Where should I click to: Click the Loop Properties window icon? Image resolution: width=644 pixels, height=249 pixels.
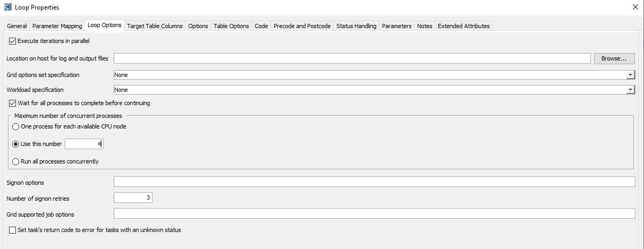pyautogui.click(x=8, y=7)
